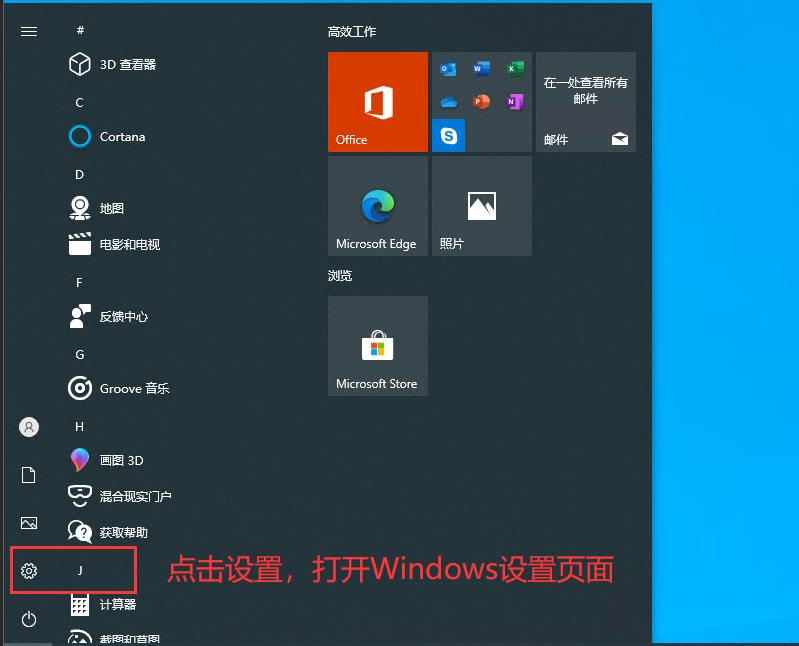Click the D letter header
This screenshot has width=799, height=646.
coord(79,175)
